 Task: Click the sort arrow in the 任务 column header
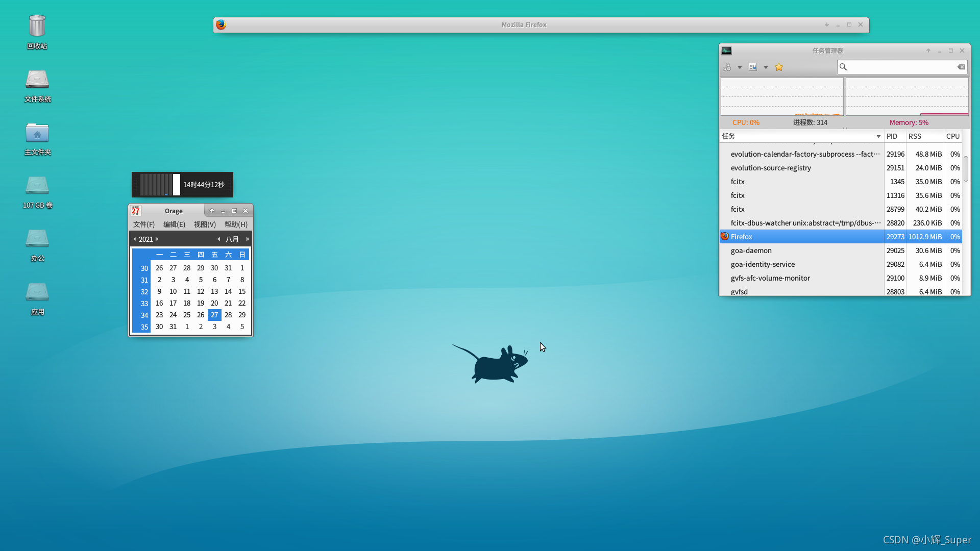point(878,136)
